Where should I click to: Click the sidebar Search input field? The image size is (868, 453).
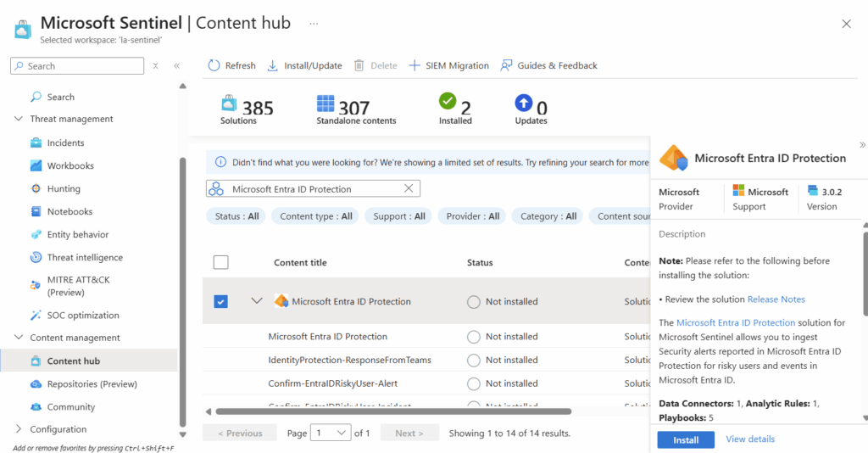77,66
